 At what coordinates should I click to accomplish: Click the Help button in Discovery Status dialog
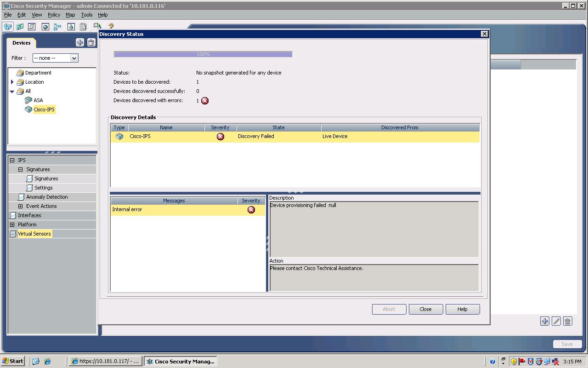463,309
